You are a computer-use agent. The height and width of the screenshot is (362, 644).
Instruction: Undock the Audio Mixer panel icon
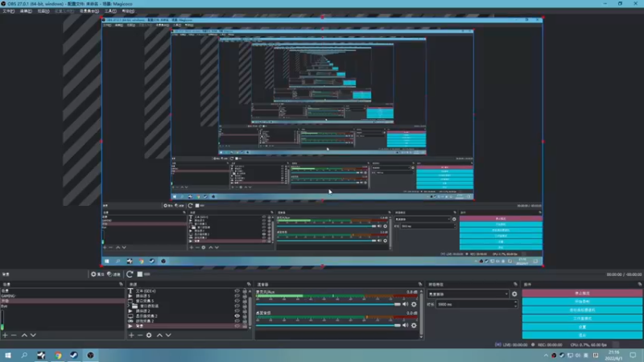419,284
